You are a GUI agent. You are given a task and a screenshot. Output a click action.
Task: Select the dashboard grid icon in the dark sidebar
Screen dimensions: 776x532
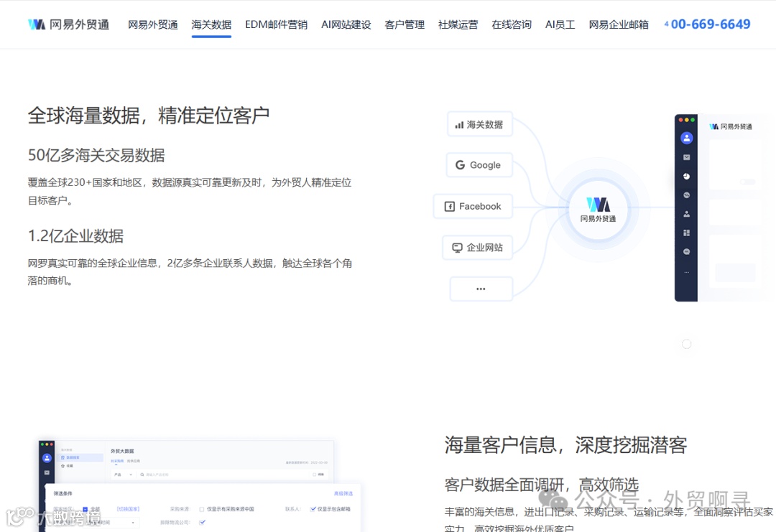(x=686, y=233)
